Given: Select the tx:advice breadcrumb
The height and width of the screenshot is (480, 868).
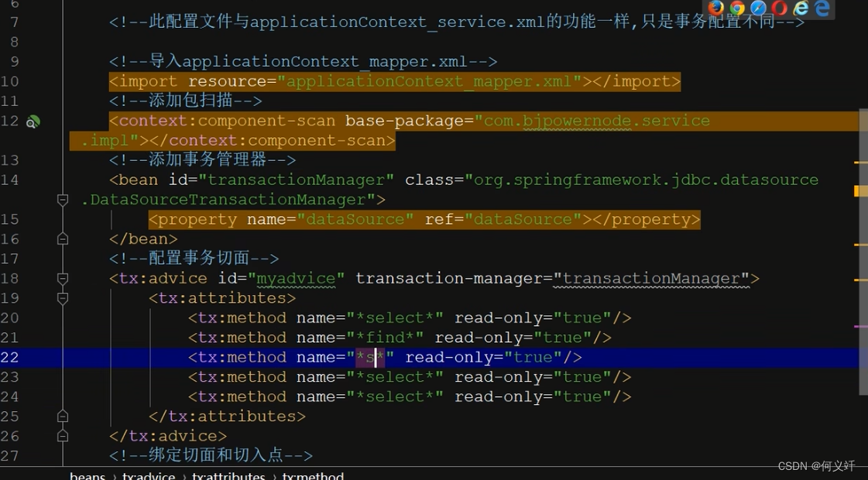Looking at the screenshot, I should tap(149, 475).
